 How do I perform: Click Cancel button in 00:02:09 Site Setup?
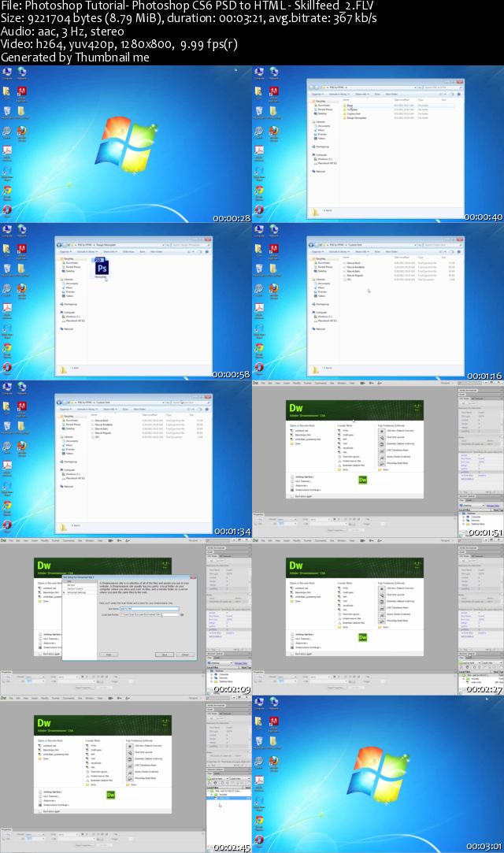point(185,655)
